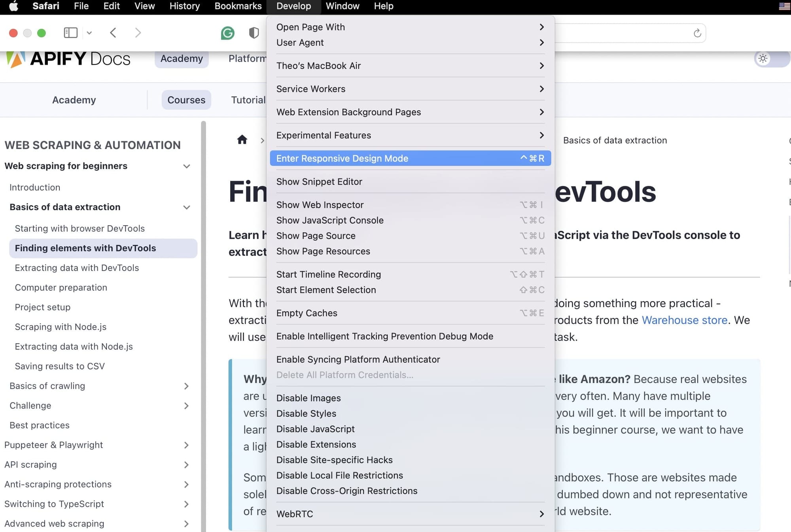Toggle the sidebar with the sidebar icon
The width and height of the screenshot is (791, 532).
coord(70,33)
